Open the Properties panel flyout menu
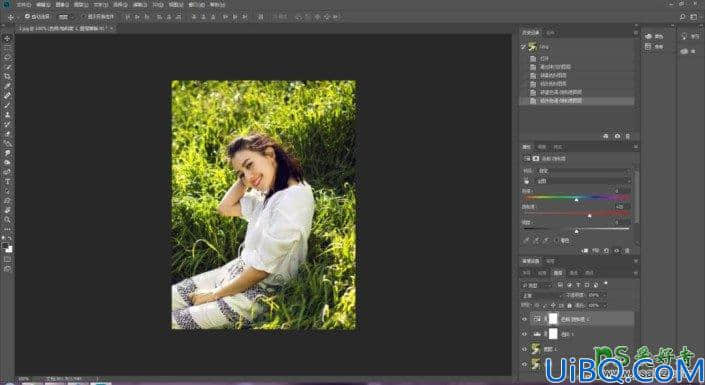The width and height of the screenshot is (705, 385). point(636,147)
